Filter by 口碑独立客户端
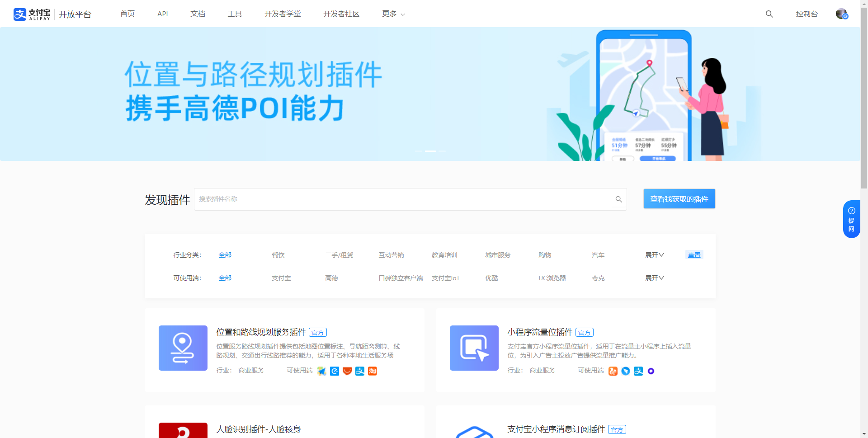The width and height of the screenshot is (868, 438). tap(401, 278)
